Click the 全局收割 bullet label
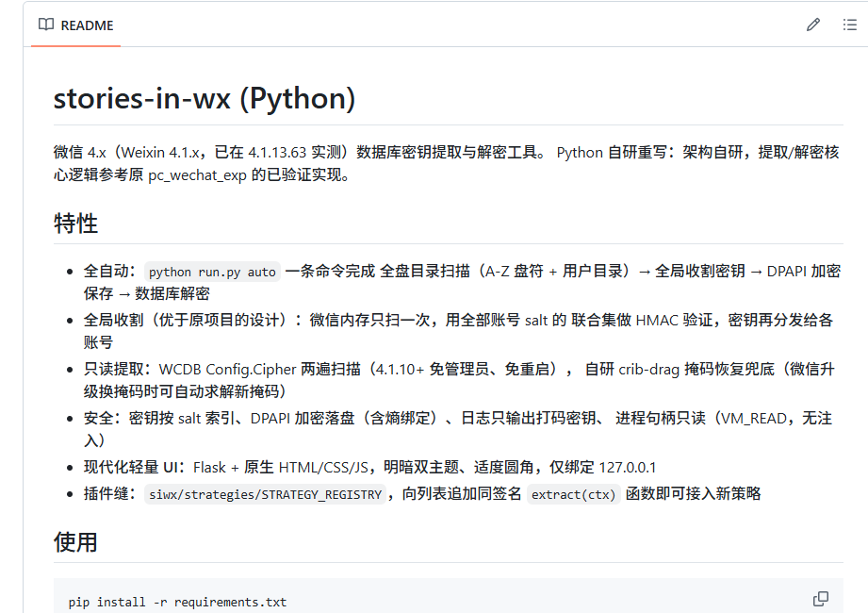This screenshot has width=868, height=613. click(x=113, y=320)
